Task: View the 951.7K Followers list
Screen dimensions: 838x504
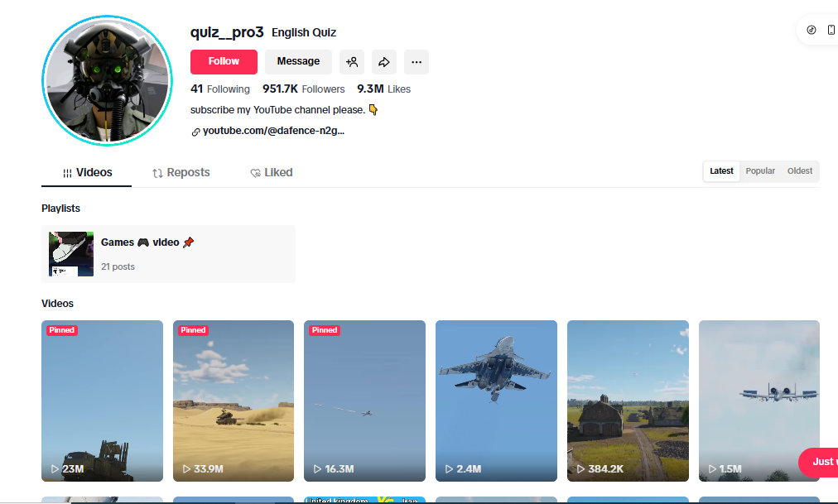Action: click(303, 89)
